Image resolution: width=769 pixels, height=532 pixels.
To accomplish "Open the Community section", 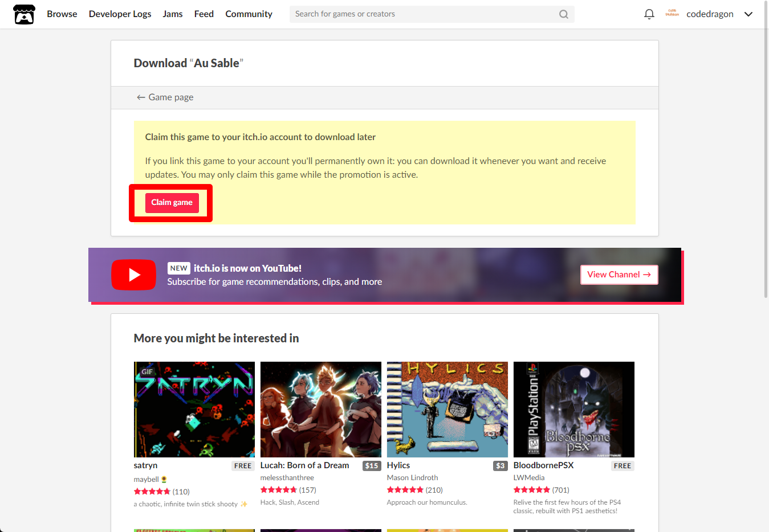I will tap(249, 14).
